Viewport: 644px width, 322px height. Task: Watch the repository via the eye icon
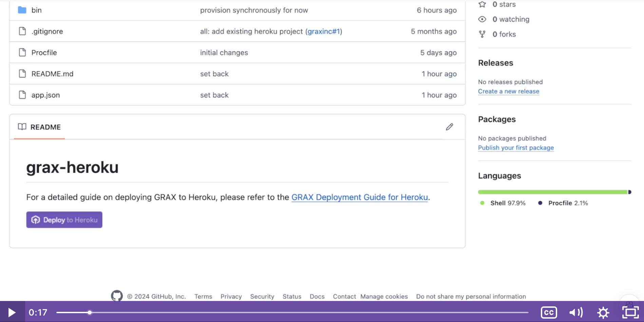482,19
